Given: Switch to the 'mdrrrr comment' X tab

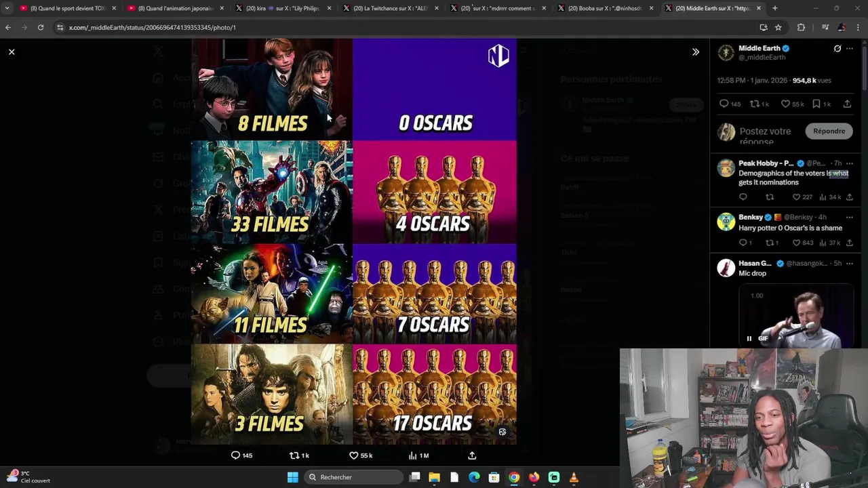Looking at the screenshot, I should tap(498, 8).
